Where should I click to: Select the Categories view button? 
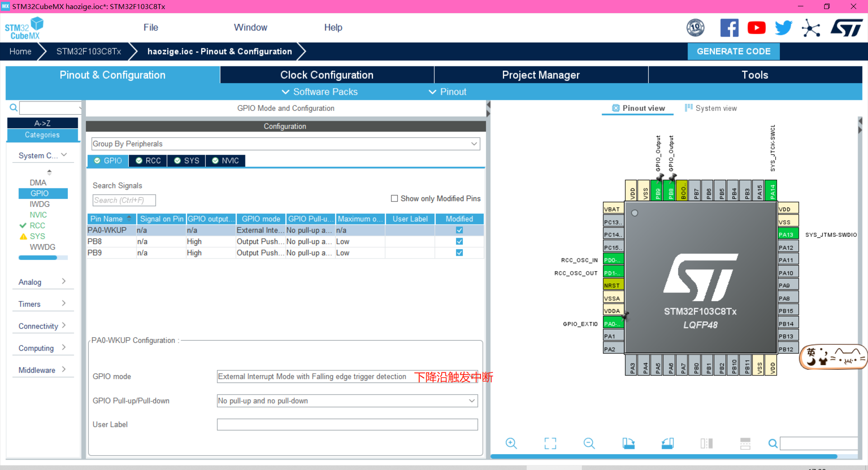[42, 135]
